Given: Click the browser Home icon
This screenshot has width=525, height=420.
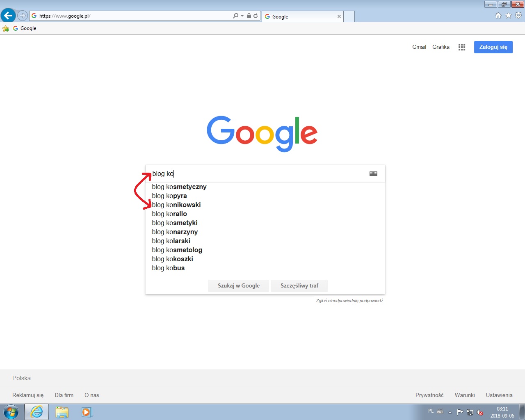Looking at the screenshot, I should [498, 16].
